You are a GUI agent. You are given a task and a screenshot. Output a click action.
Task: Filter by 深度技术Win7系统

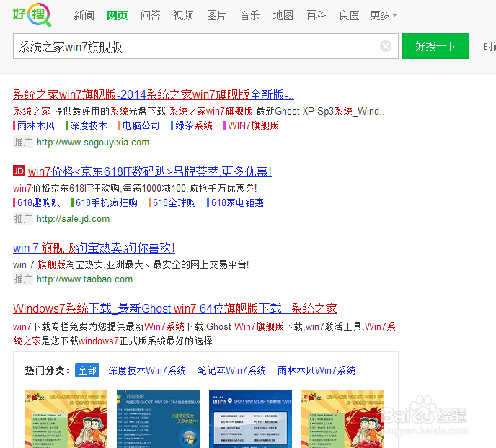(147, 370)
